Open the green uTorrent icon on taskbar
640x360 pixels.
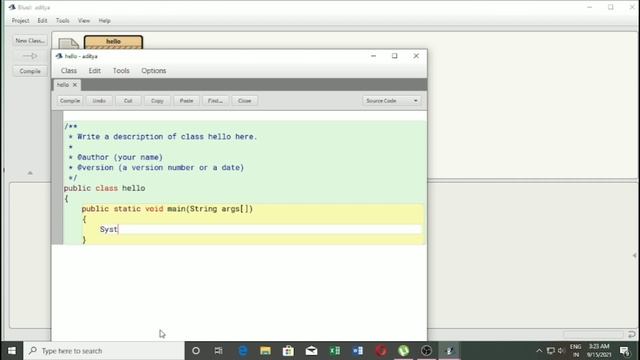404,351
